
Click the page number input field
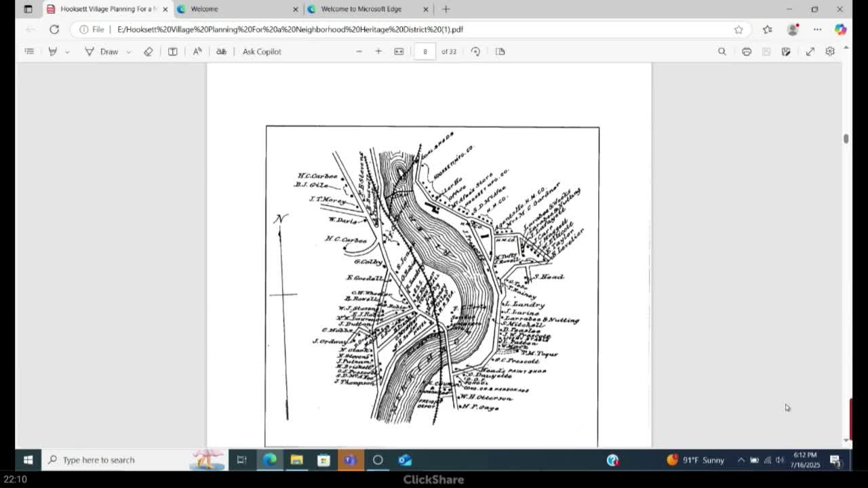[425, 52]
